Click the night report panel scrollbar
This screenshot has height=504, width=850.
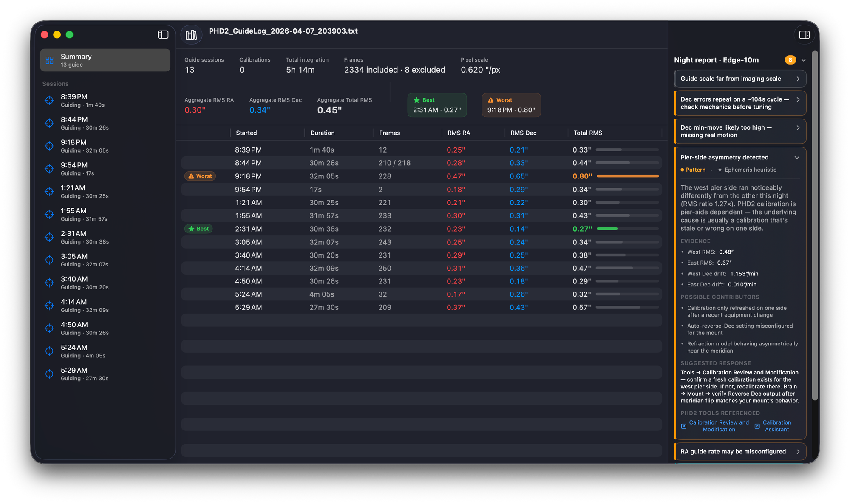(815, 225)
